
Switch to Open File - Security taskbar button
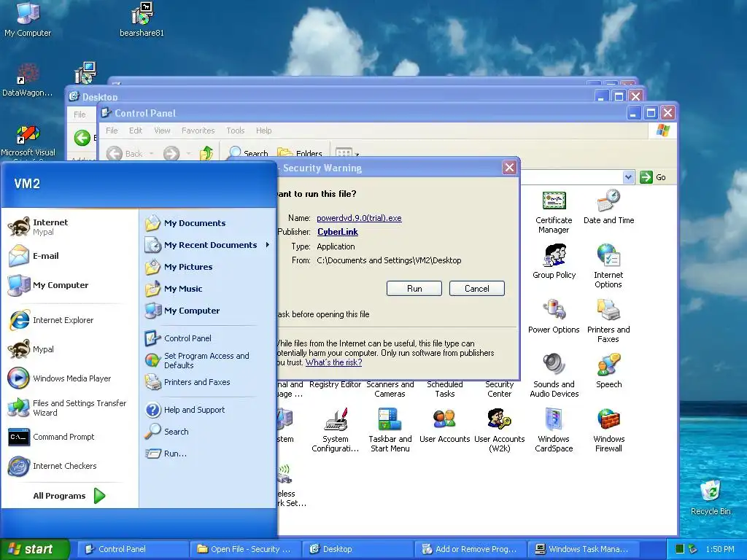245,549
